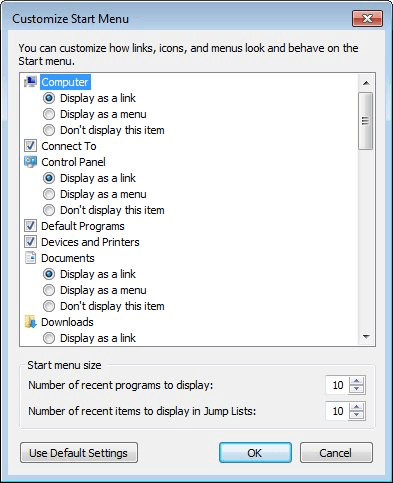The image size is (393, 483).
Task: Uncheck the Connect To checkbox
Action: [30, 146]
